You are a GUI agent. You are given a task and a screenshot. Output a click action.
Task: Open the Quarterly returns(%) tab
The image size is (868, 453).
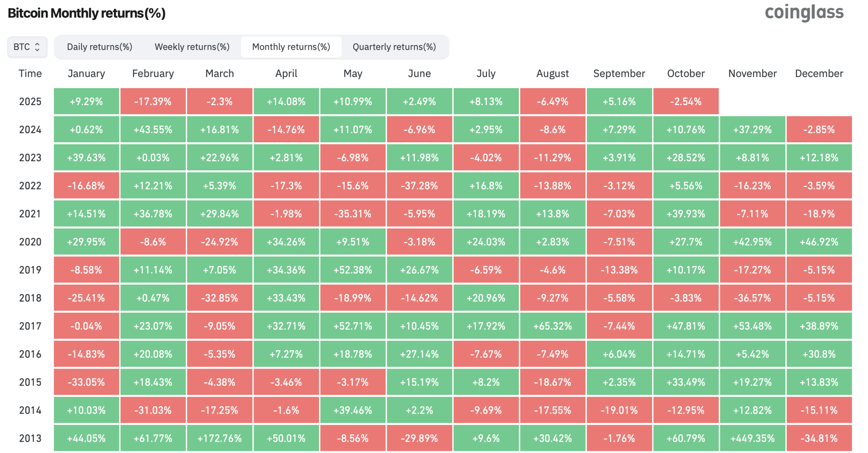tap(394, 47)
